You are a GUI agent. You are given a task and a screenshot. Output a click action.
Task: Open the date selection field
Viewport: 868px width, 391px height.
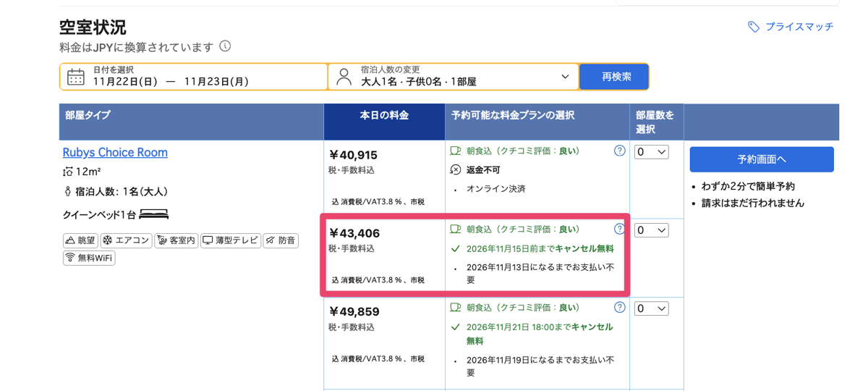click(x=194, y=77)
